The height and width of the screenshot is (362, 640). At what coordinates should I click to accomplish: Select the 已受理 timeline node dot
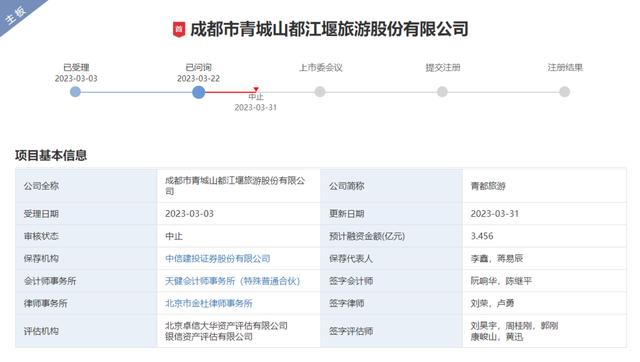(x=75, y=92)
